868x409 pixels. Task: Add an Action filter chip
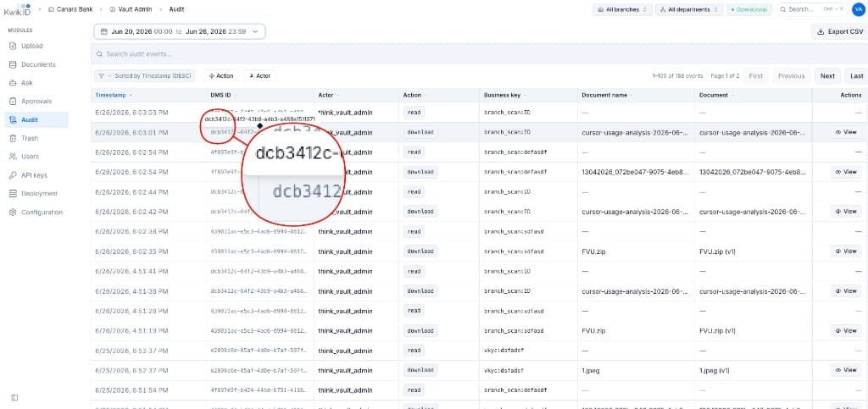tap(221, 75)
